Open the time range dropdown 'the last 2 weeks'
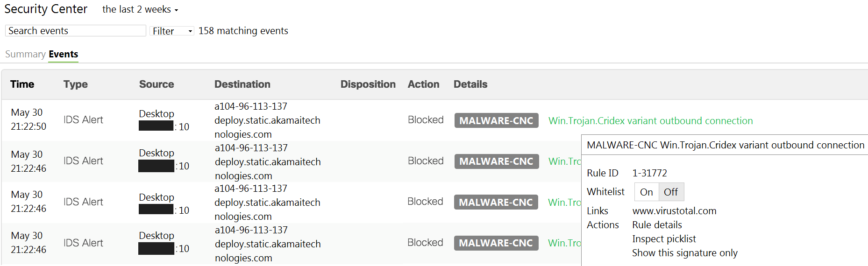The image size is (868, 266). 140,9
